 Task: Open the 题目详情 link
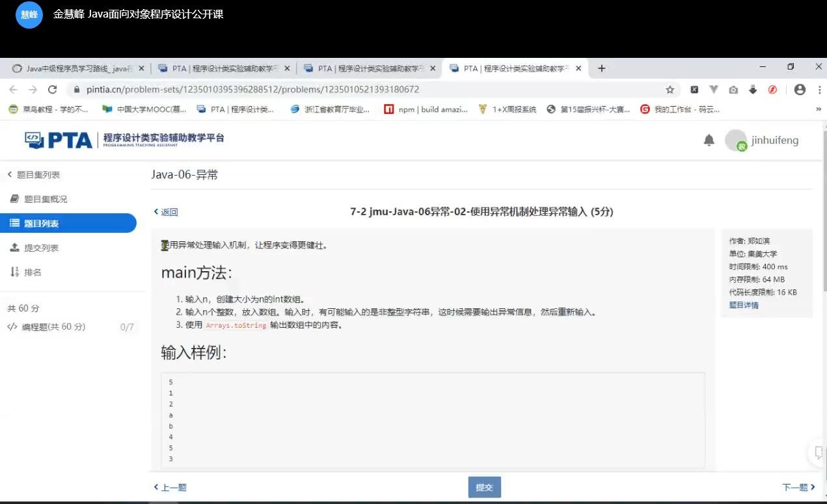coord(743,305)
